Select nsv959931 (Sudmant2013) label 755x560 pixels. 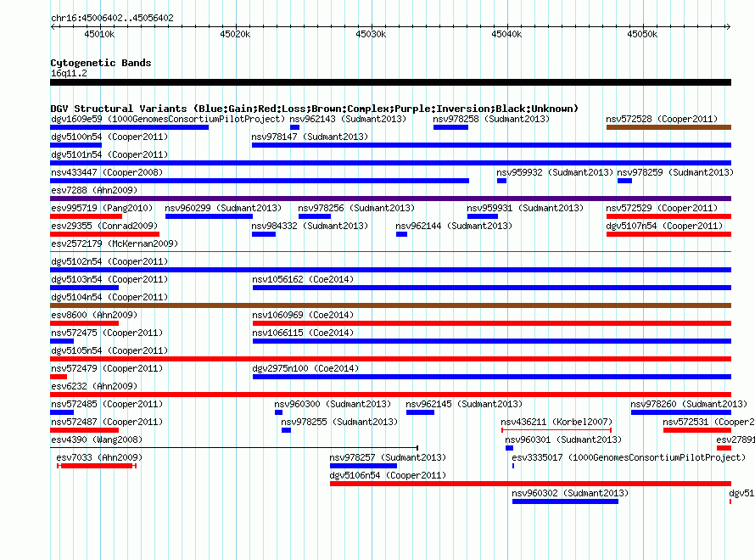[525, 208]
